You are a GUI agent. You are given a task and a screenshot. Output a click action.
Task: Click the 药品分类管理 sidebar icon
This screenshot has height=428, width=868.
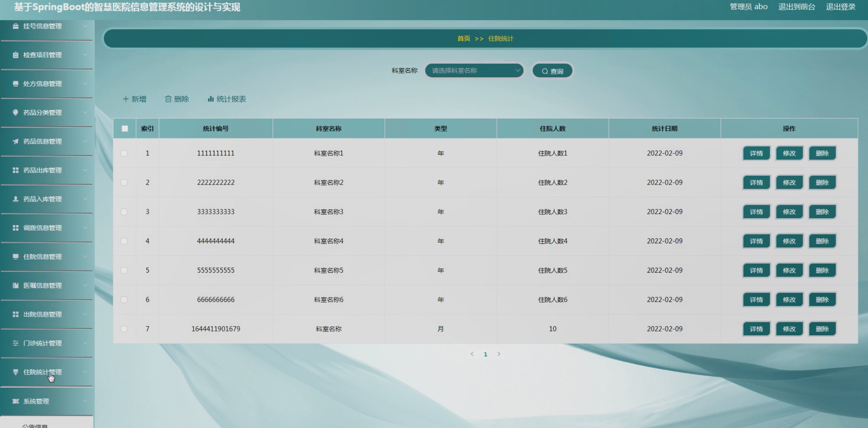15,112
